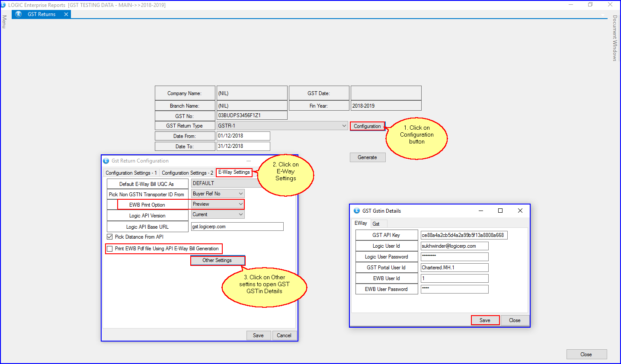Click the EWB User Id field
Screen dimensions: 621x364
coord(455,278)
